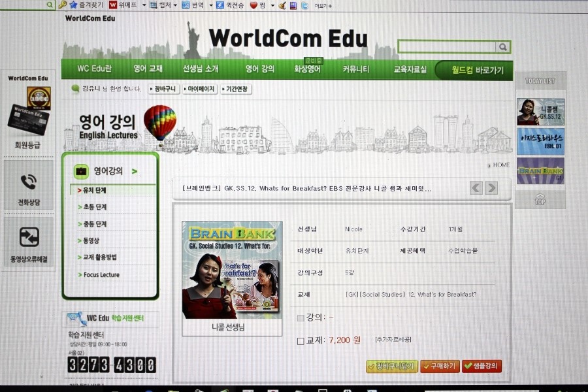
Task: Click the key icon in the browser toolbar
Action: 63,5
